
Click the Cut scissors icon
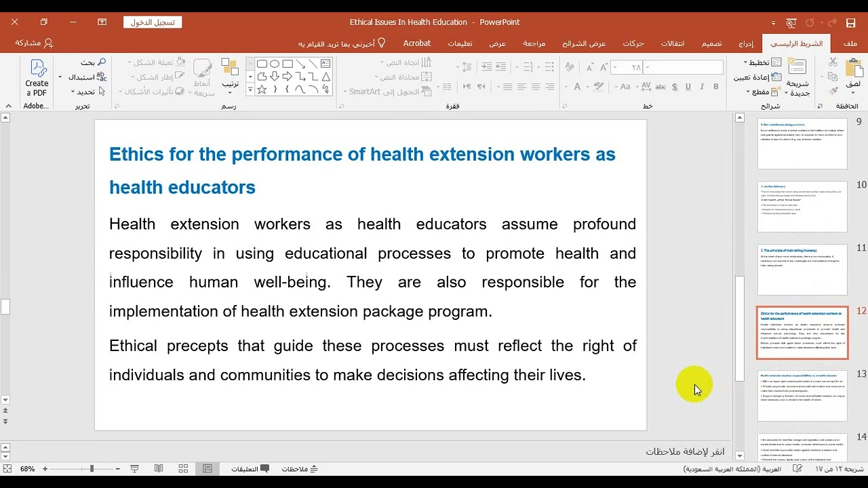pyautogui.click(x=833, y=62)
